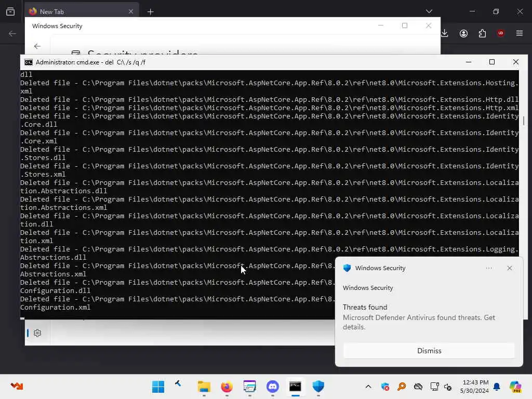
Task: Click the muted volume tray icon
Action: click(447, 387)
